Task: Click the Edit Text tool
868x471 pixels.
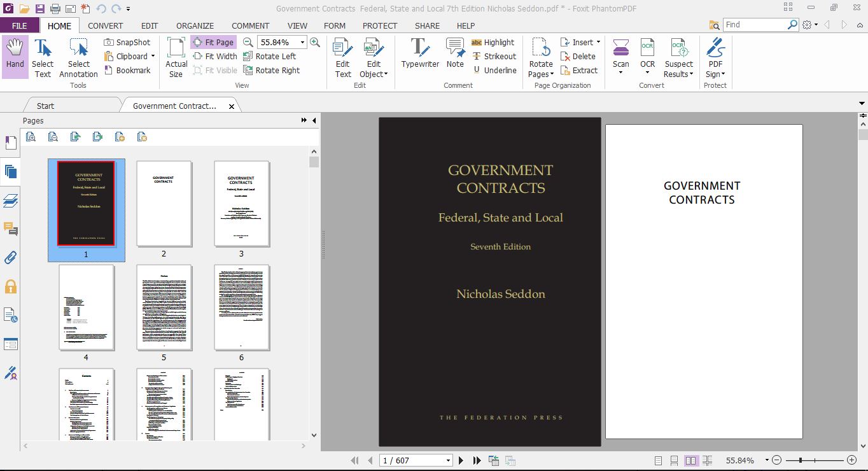Action: 343,57
